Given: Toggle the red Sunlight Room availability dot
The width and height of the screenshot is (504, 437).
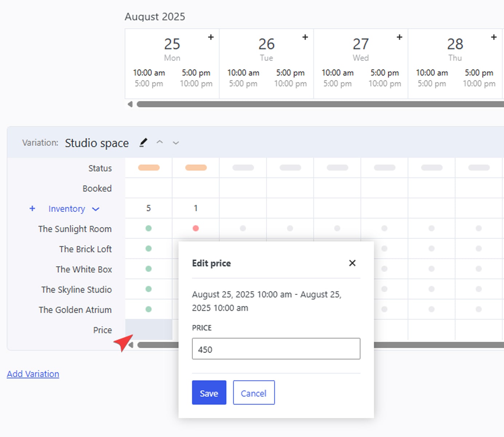Looking at the screenshot, I should [196, 228].
